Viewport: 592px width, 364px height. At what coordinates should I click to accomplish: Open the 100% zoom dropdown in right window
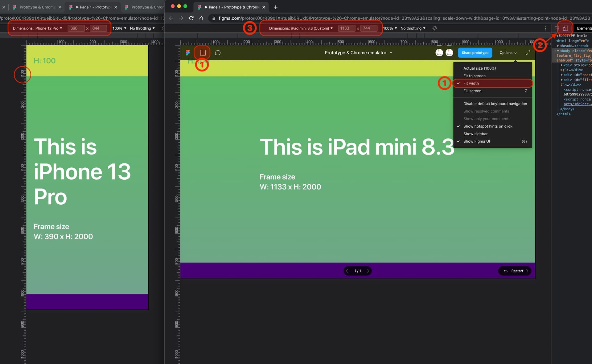pyautogui.click(x=390, y=28)
